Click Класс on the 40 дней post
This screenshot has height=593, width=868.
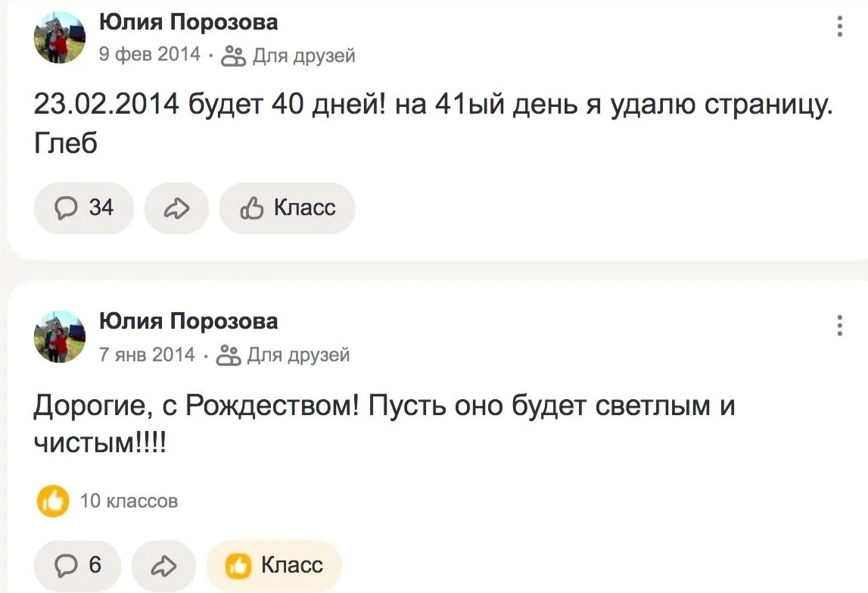click(288, 208)
